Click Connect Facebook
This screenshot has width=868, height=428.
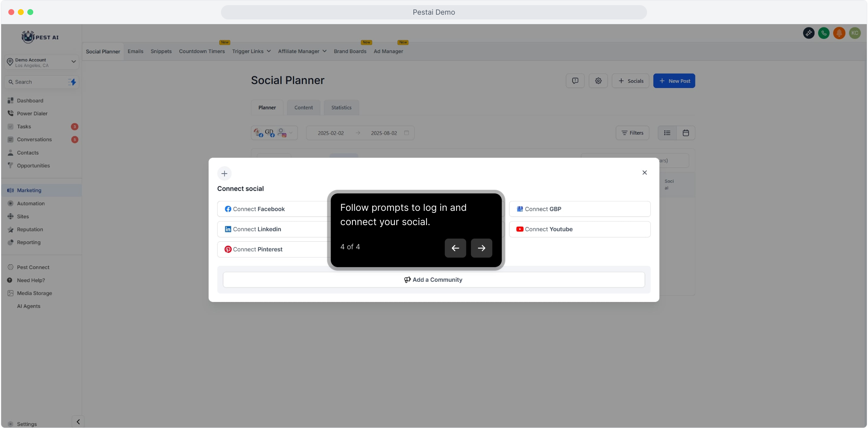pyautogui.click(x=273, y=209)
